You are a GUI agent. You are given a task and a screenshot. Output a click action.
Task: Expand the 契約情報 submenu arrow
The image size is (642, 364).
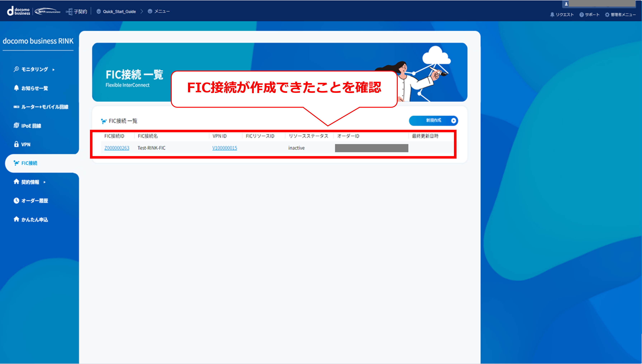(44, 182)
